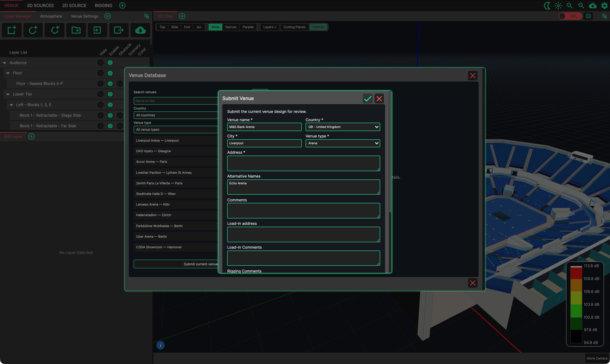Toggle Enable for Audience layer
The height and width of the screenshot is (364, 610).
pos(110,63)
